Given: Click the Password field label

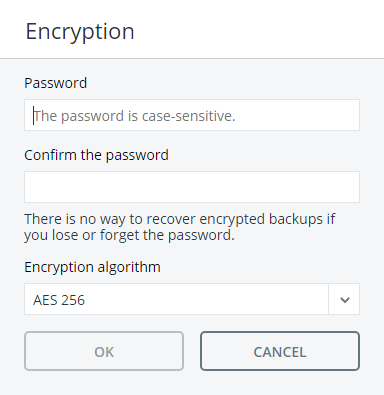Looking at the screenshot, I should coord(56,83).
